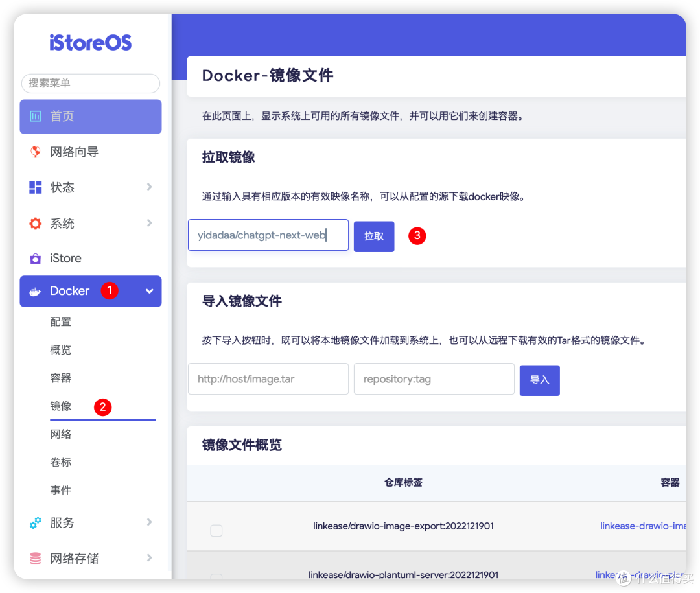Focus the 搜索菜单 search field

[91, 84]
